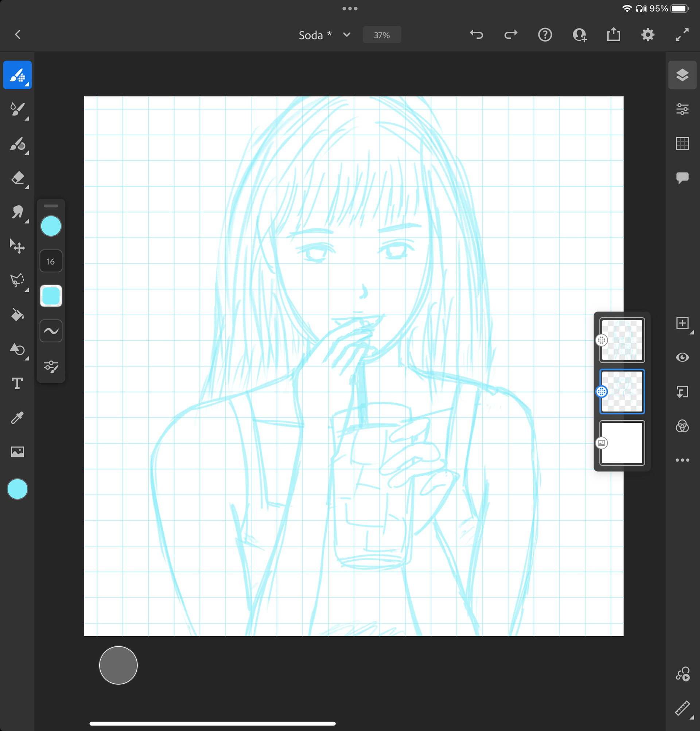Open the share and export menu
The image size is (700, 731).
pyautogui.click(x=614, y=35)
